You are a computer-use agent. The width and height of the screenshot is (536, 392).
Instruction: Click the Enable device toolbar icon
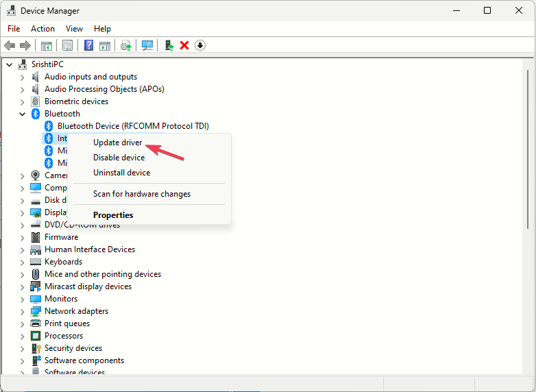pos(169,45)
